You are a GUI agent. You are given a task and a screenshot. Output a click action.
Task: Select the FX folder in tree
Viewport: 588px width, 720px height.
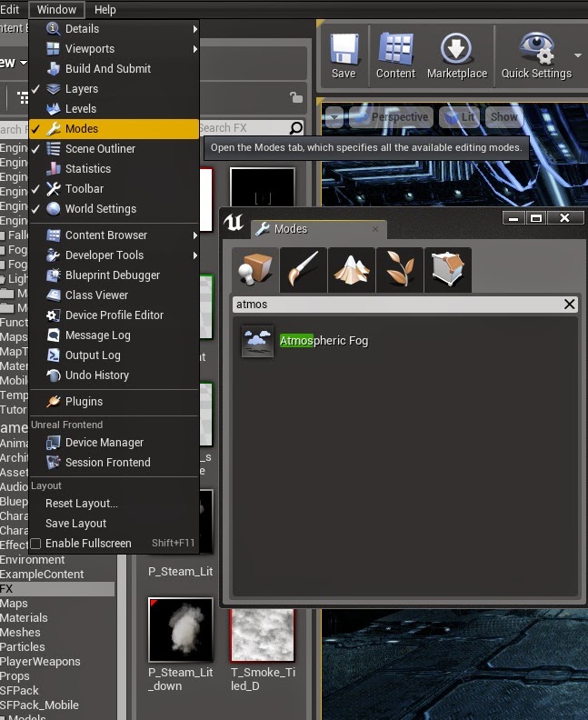pos(57,589)
